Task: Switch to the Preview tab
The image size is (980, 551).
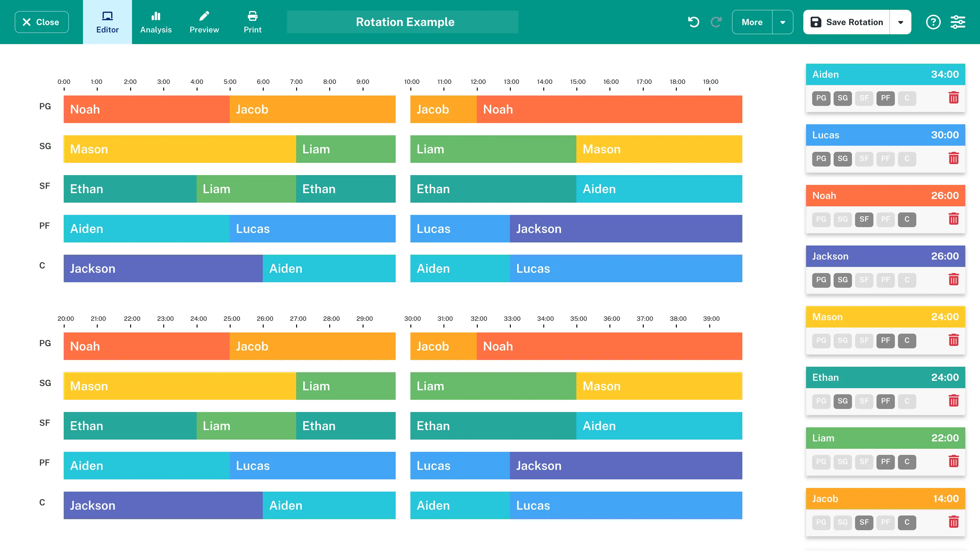Action: 204,22
